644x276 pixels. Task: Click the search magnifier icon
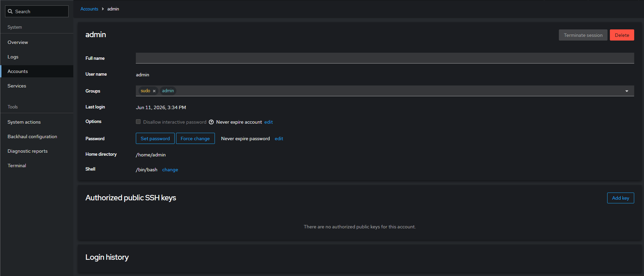coord(10,11)
